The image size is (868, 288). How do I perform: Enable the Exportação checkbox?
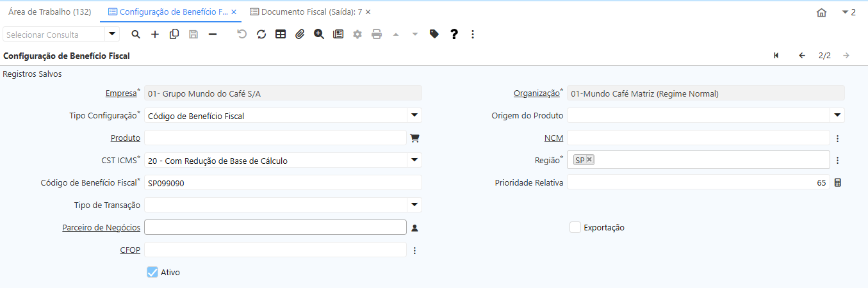[575, 227]
